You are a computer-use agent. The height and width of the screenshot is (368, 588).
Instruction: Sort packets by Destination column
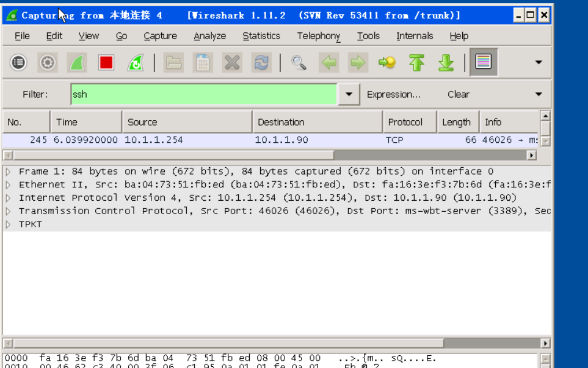tap(318, 122)
